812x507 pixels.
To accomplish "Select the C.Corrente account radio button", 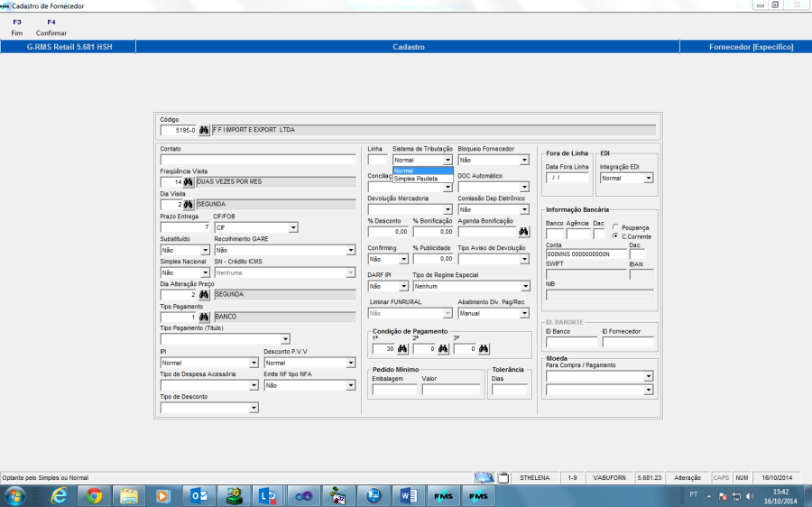I will click(615, 236).
